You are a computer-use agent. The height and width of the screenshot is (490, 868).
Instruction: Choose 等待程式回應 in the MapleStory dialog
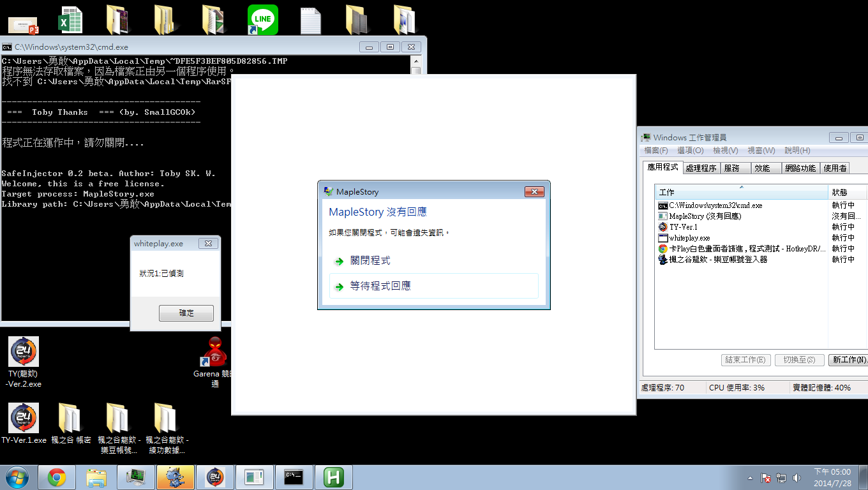pyautogui.click(x=434, y=286)
